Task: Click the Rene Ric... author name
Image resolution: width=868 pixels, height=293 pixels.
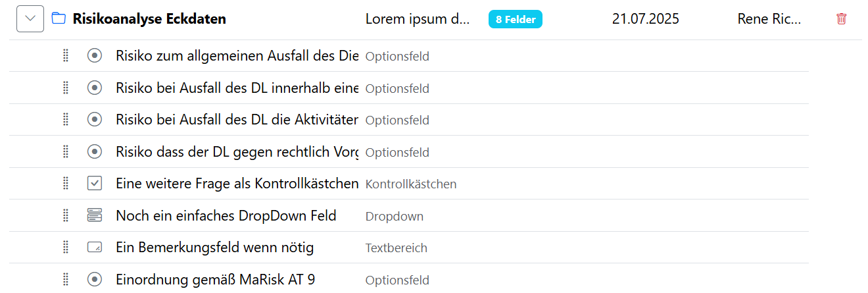Action: [769, 19]
